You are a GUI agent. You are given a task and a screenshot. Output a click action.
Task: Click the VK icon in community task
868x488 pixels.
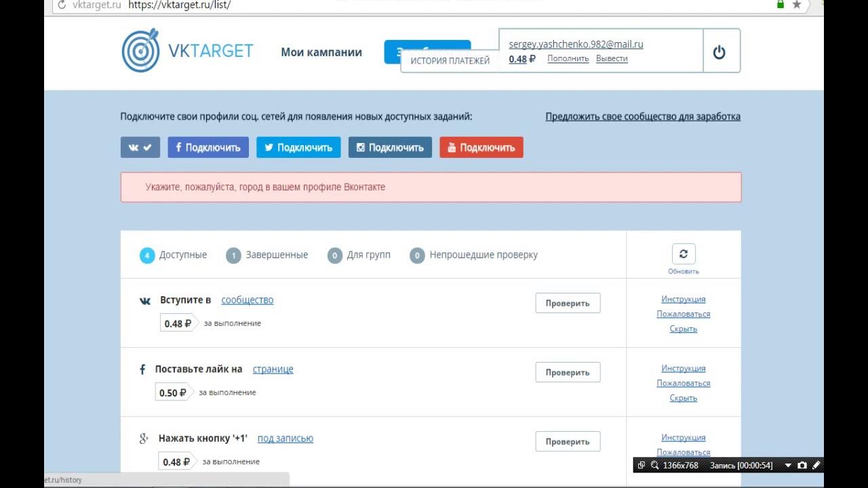coord(145,301)
